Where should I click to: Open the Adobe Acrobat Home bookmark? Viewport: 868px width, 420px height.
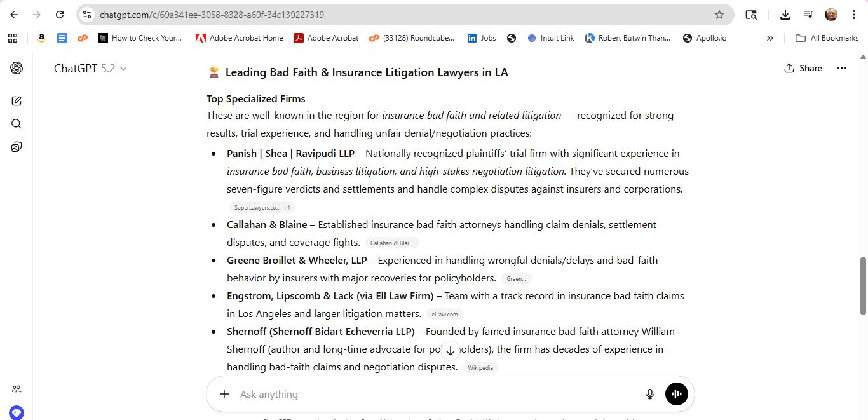pyautogui.click(x=239, y=38)
